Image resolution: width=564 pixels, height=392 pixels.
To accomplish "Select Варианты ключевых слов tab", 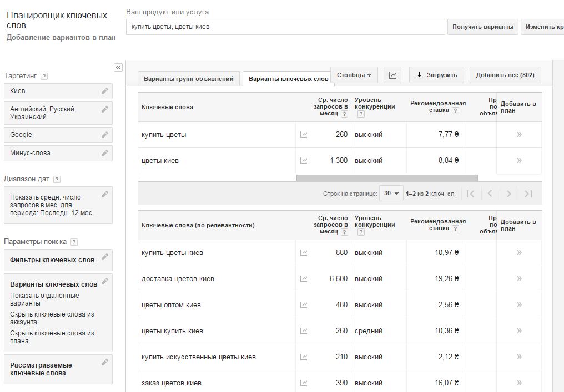I will (x=288, y=79).
